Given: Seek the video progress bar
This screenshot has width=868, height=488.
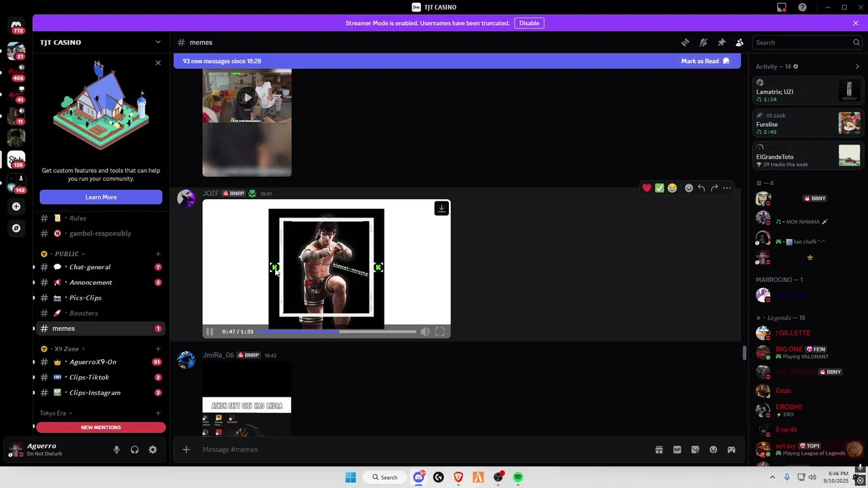Looking at the screenshot, I should pos(337,331).
